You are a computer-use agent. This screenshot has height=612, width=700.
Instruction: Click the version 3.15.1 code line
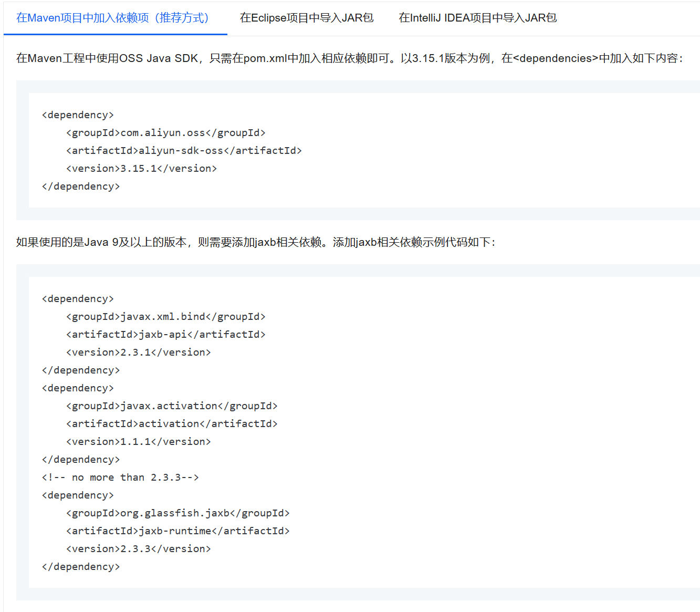[x=141, y=169]
